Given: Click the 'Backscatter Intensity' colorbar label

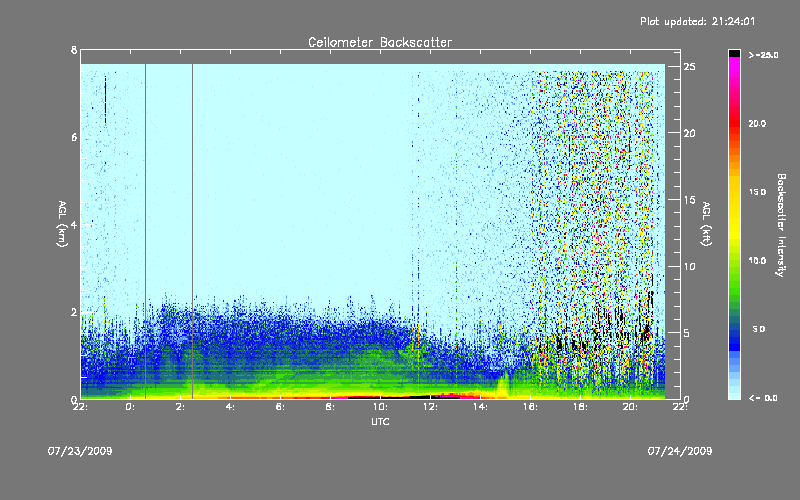Looking at the screenshot, I should click(781, 225).
